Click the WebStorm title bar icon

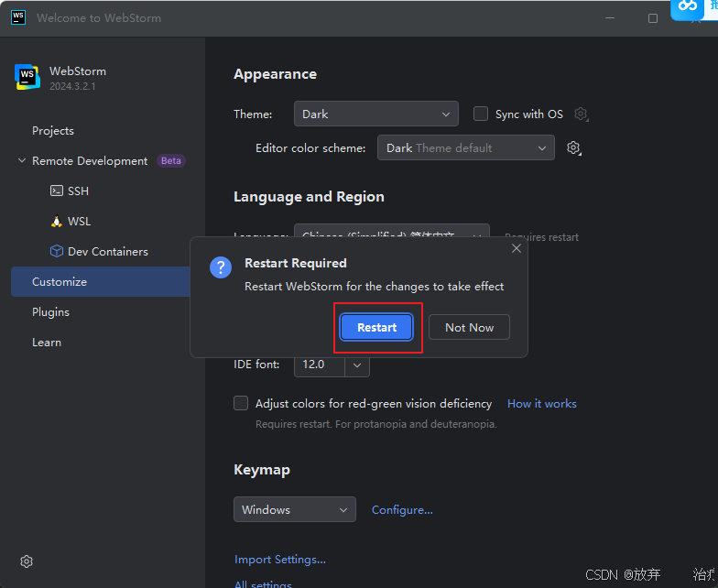(x=18, y=17)
